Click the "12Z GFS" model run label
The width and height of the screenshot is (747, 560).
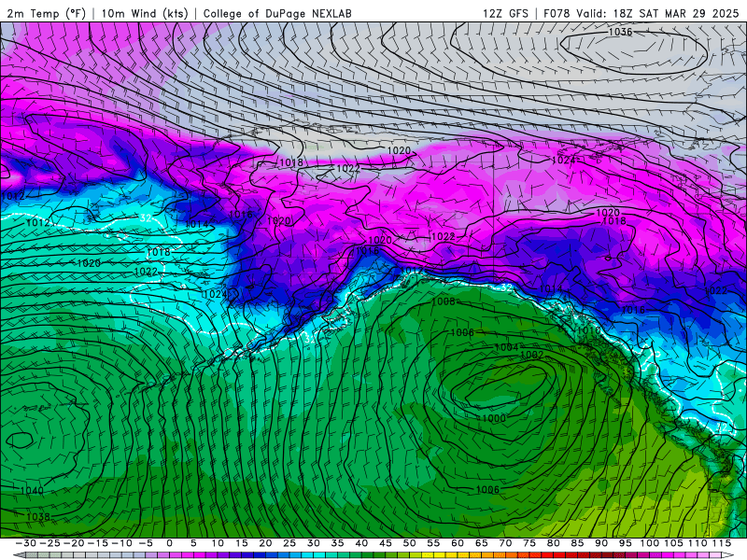[505, 13]
